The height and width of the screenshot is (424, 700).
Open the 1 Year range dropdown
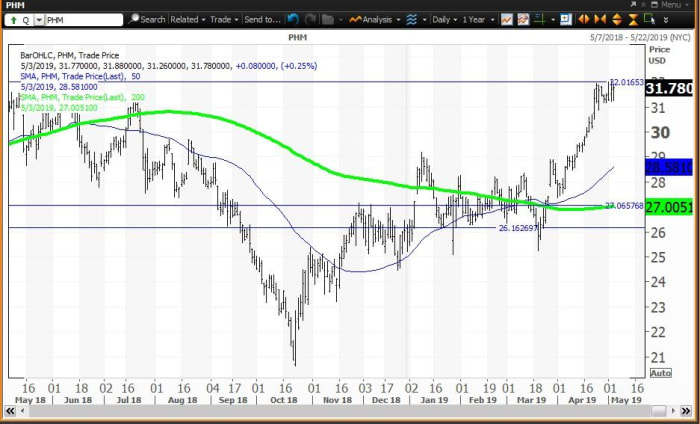pyautogui.click(x=476, y=19)
